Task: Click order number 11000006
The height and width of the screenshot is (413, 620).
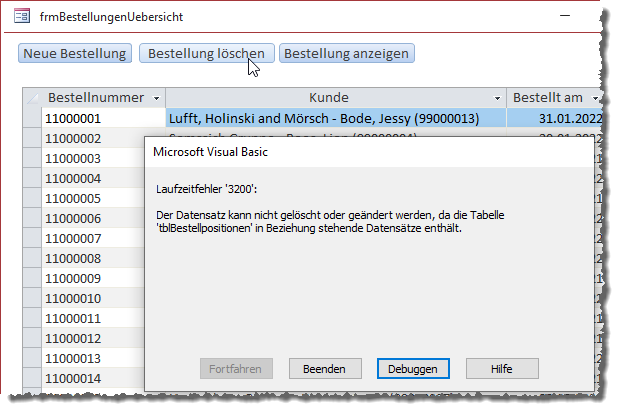Action: [x=93, y=218]
